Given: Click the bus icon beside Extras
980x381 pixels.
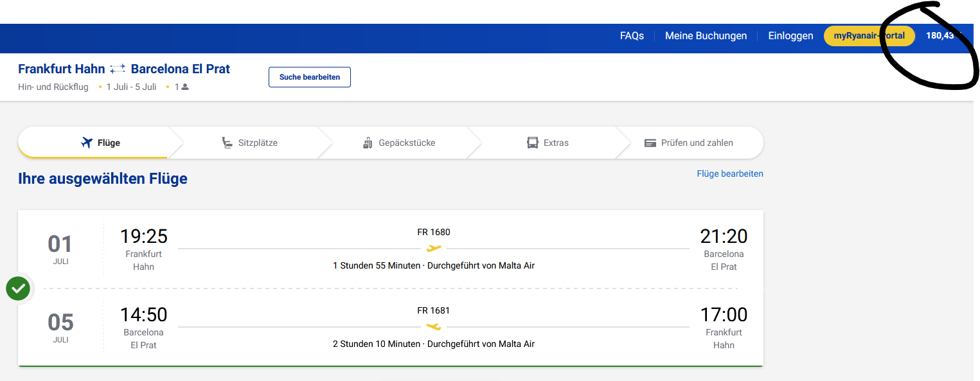Looking at the screenshot, I should [x=533, y=143].
